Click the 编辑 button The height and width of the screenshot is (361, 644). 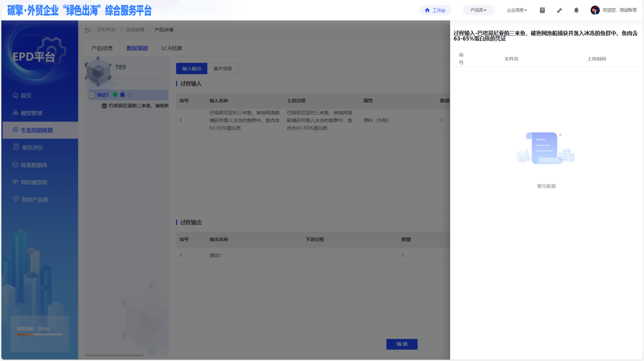[402, 344]
